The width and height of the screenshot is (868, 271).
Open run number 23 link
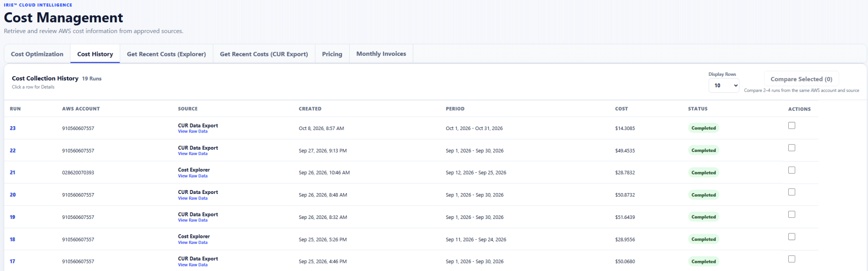pos(13,128)
